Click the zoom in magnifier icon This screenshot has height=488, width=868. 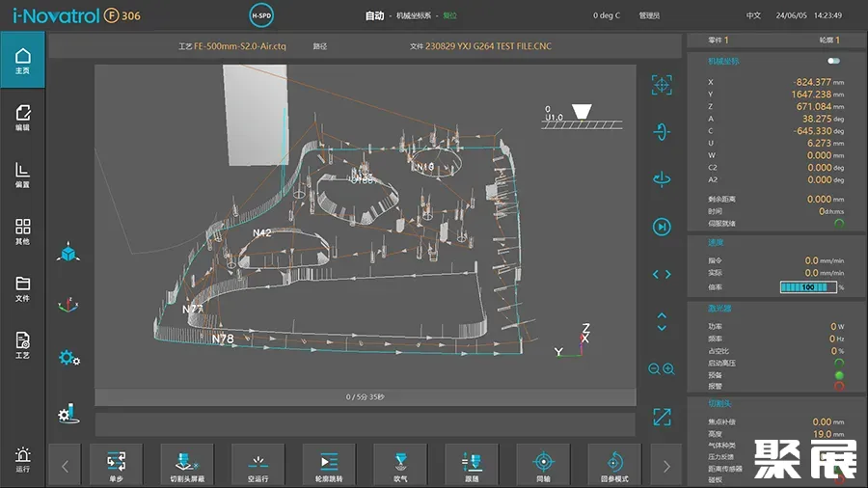point(668,368)
